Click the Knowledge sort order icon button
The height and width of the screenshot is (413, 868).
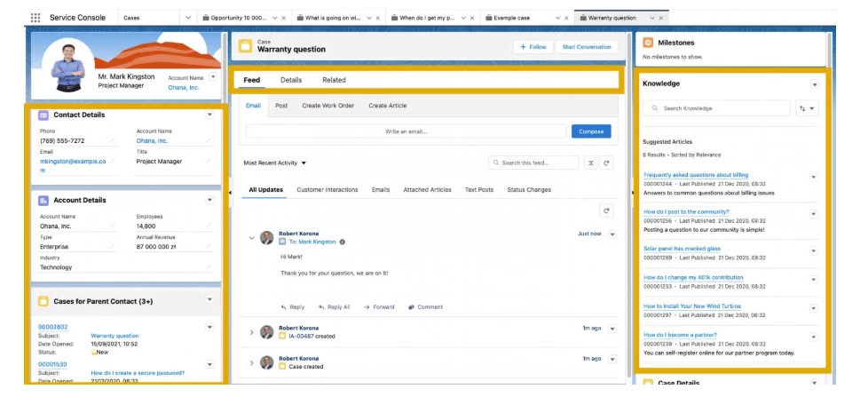(x=807, y=108)
